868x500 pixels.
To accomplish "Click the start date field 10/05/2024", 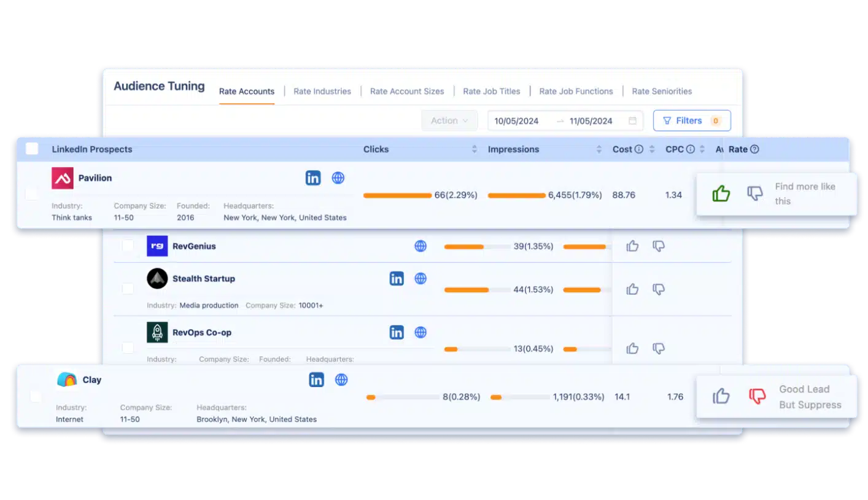I will pyautogui.click(x=516, y=121).
